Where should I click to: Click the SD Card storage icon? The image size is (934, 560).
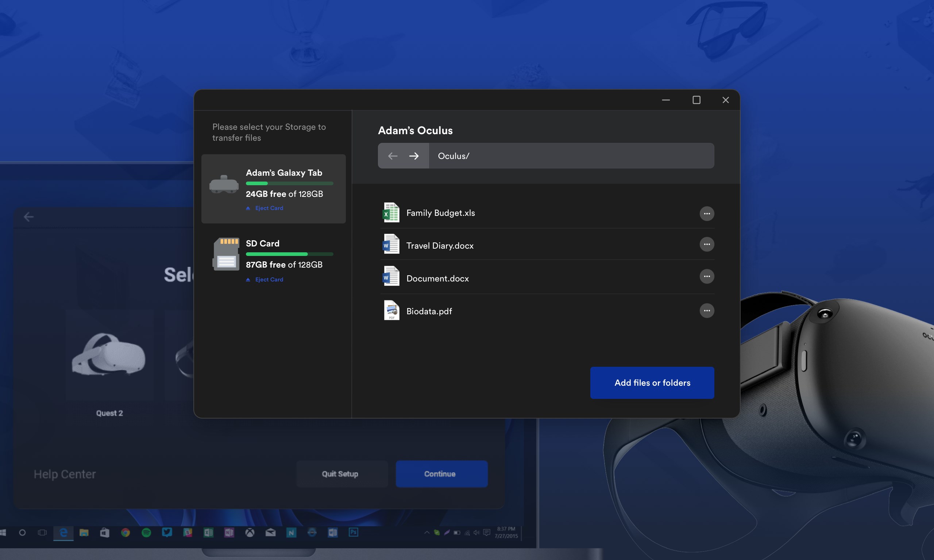click(x=227, y=254)
